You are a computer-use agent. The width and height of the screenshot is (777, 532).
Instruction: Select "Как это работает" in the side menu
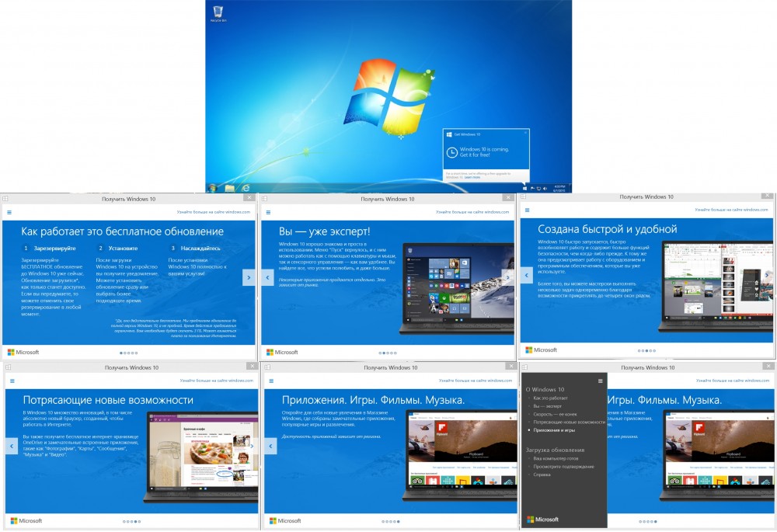[x=549, y=398]
